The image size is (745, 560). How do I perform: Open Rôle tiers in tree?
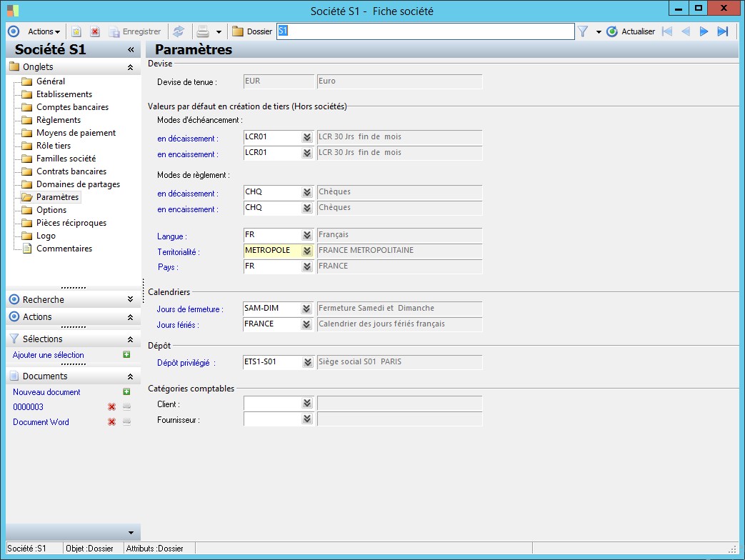coord(53,145)
